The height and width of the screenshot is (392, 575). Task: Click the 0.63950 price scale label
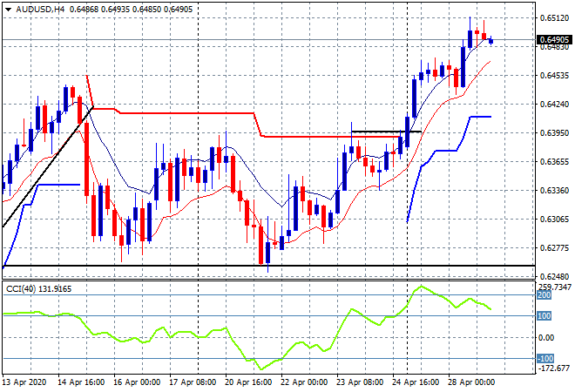(x=554, y=132)
